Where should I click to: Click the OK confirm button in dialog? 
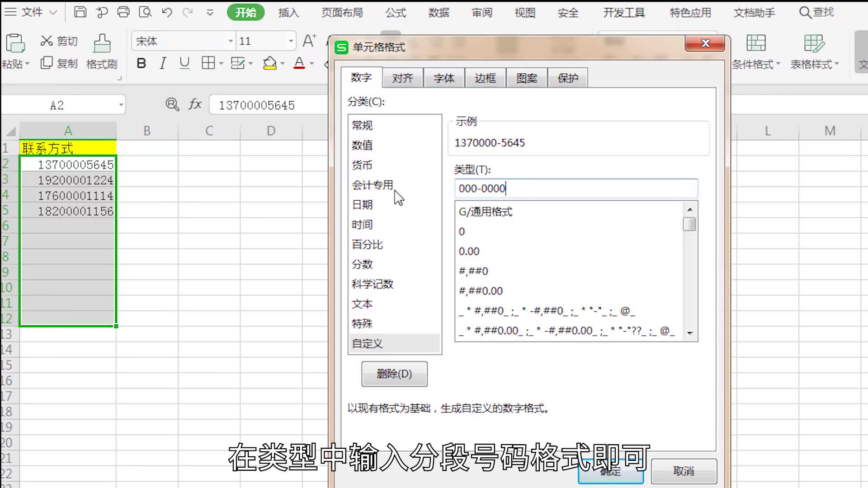(x=611, y=471)
